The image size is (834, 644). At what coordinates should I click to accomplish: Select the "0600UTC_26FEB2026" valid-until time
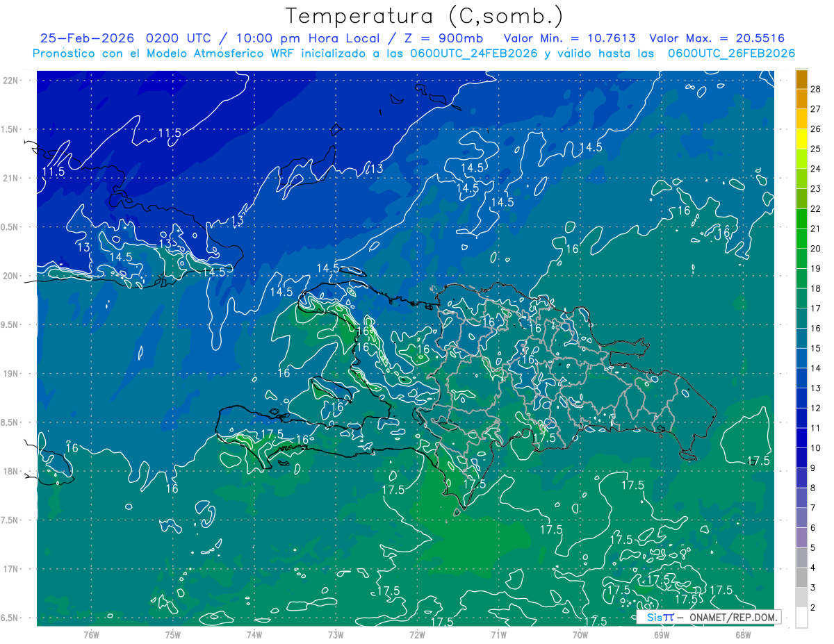click(731, 53)
